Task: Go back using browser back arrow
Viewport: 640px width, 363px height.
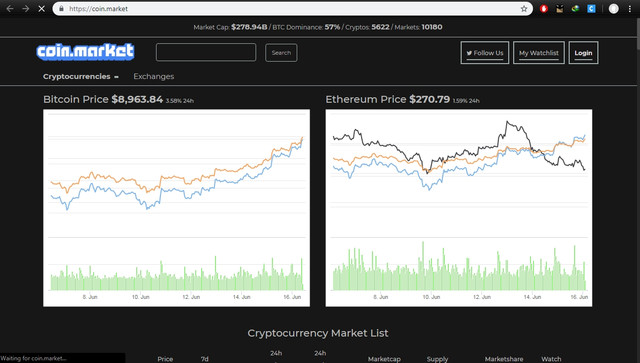Action: coord(10,9)
